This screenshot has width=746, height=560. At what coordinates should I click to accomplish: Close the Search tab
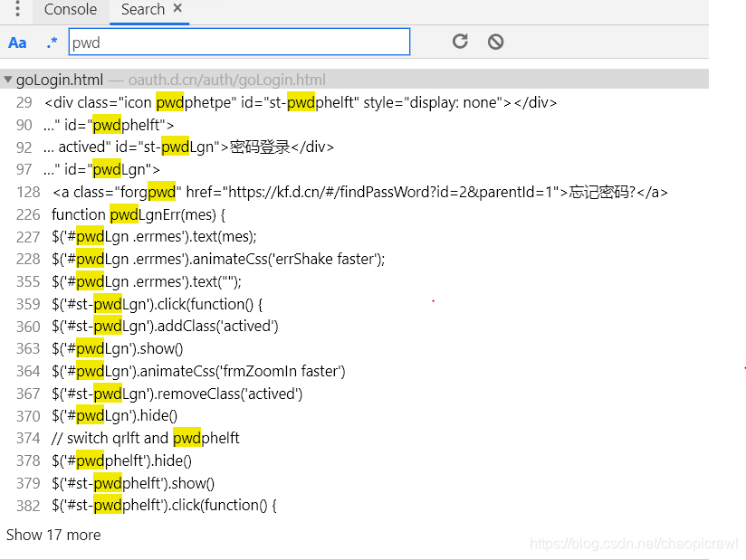pyautogui.click(x=177, y=8)
